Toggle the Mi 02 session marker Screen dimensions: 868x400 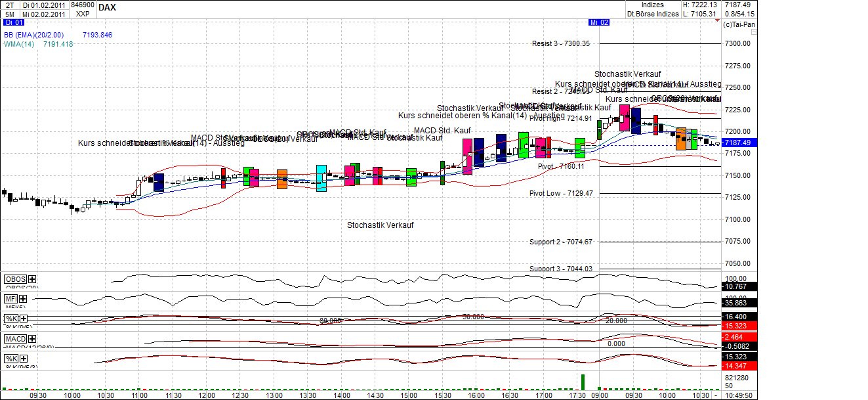pos(598,22)
